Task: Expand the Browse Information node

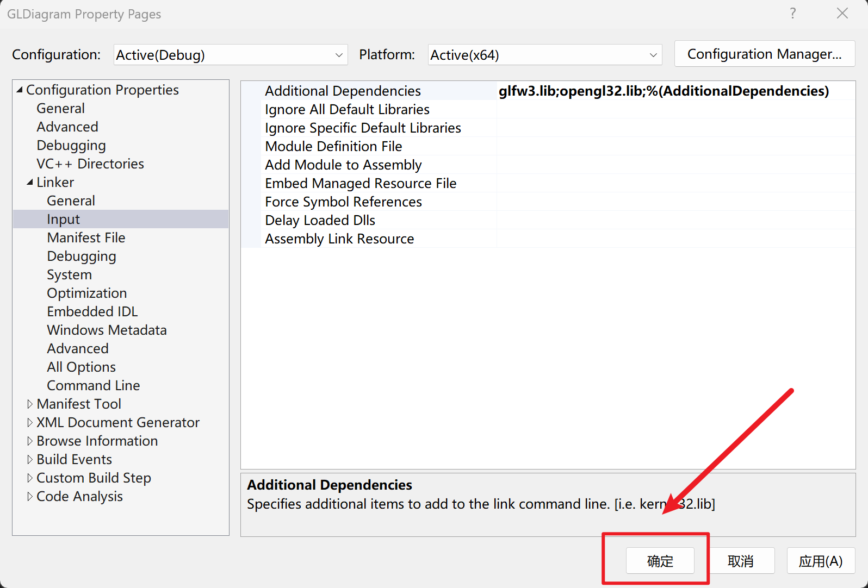Action: 30,441
